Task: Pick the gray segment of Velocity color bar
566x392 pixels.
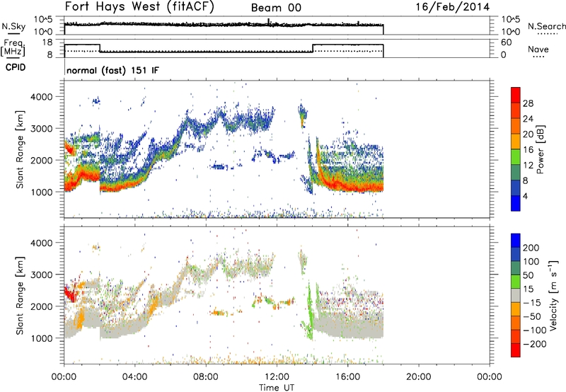Action: pos(516,296)
